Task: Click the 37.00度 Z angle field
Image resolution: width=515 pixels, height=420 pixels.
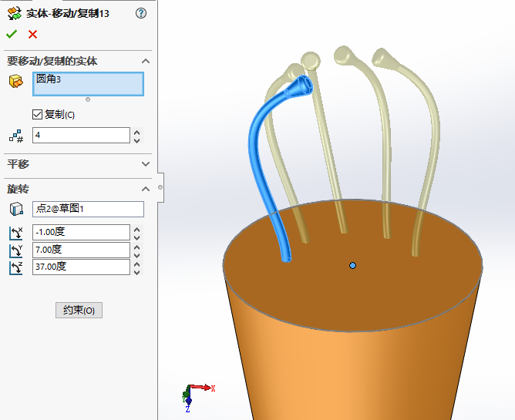Action: point(81,267)
